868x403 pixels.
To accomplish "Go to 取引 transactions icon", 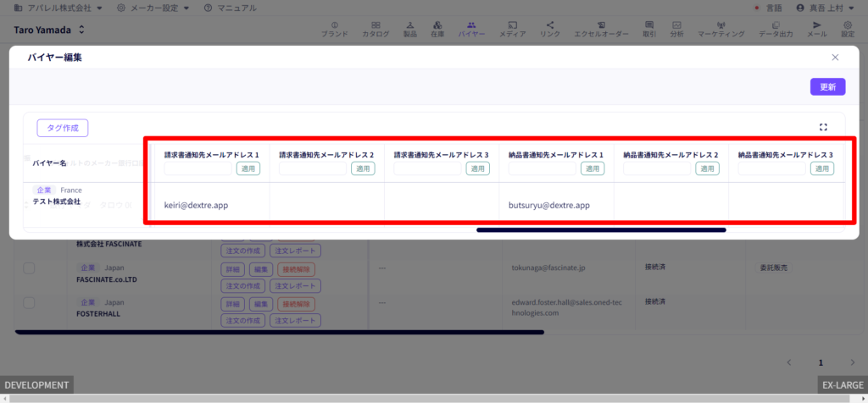I will coord(649,25).
